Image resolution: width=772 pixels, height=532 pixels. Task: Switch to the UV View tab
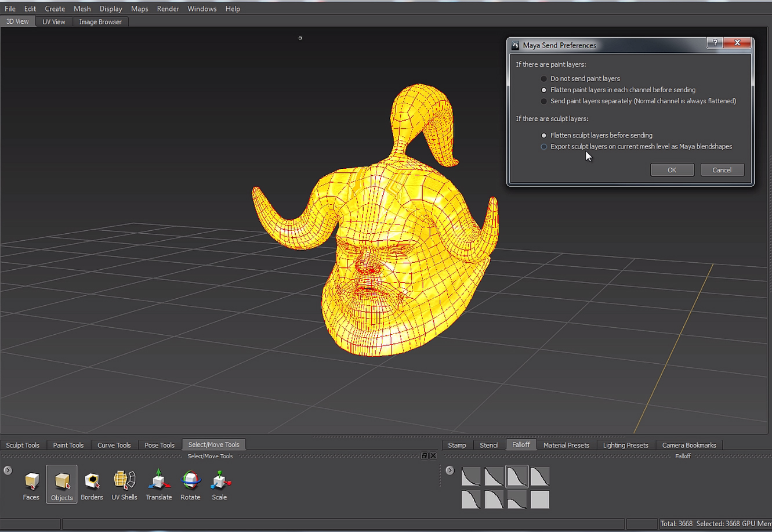53,21
